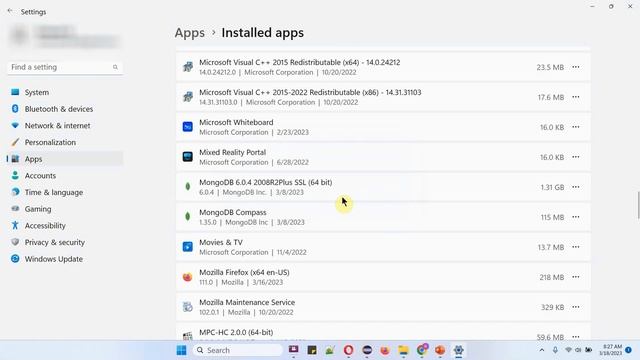This screenshot has height=360, width=640.
Task: Open the Windows Start menu
Action: [x=181, y=350]
